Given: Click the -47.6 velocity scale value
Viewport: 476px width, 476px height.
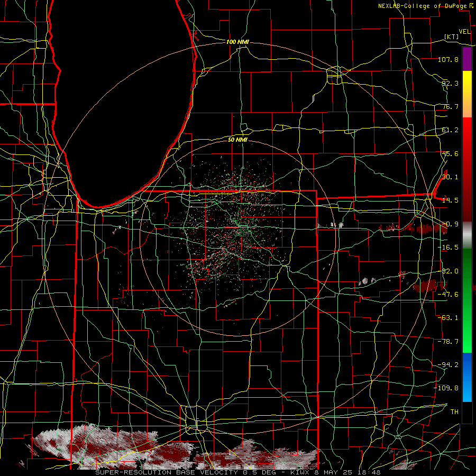Looking at the screenshot, I should coord(448,295).
